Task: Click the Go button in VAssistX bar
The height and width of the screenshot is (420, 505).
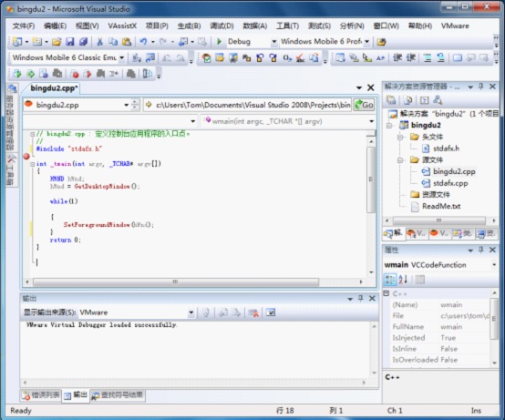Action: point(364,105)
